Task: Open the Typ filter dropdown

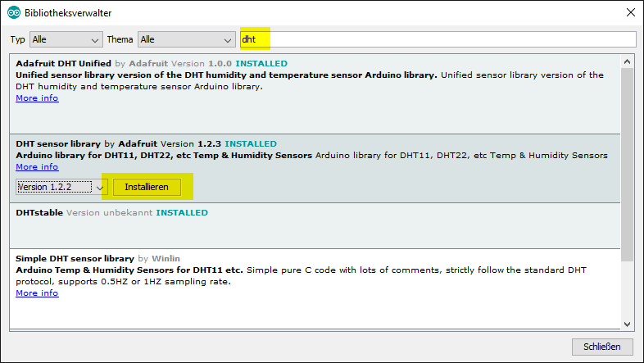Action: [x=66, y=39]
